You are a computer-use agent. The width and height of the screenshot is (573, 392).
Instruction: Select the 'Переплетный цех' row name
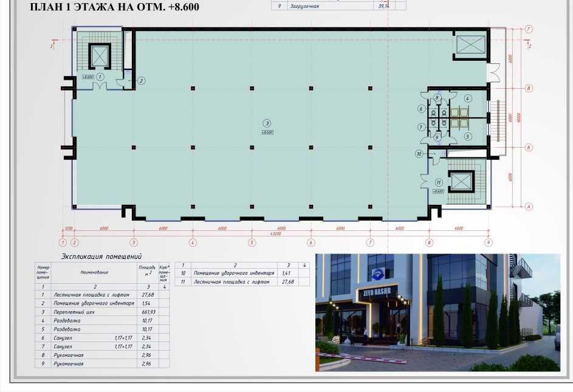74,312
